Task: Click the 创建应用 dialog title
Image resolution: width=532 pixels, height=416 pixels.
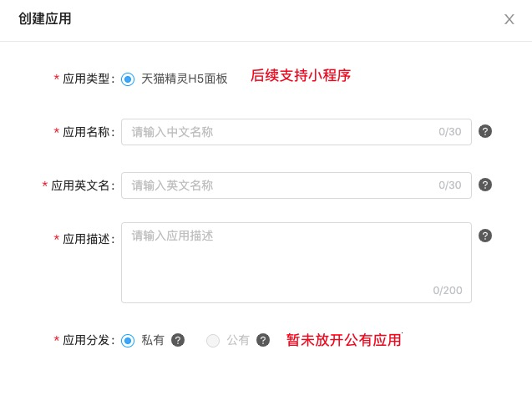Action: click(x=45, y=18)
